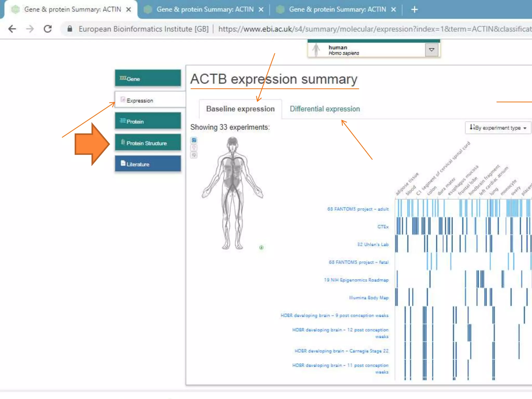Viewport: 532px width, 399px height.
Task: Open the Gene sidebar section
Action: pyautogui.click(x=148, y=78)
